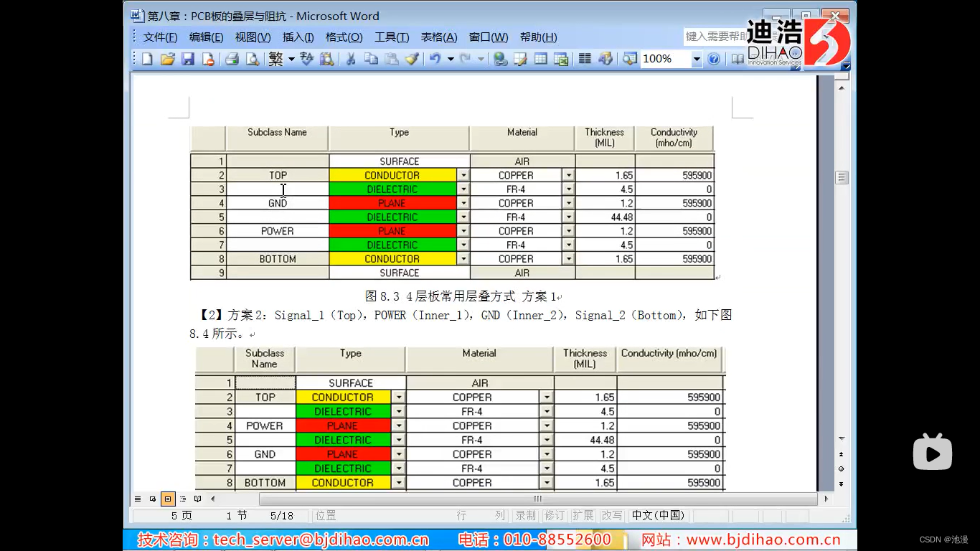
Task: Toggle 改写 overtype mode in status bar
Action: point(612,515)
